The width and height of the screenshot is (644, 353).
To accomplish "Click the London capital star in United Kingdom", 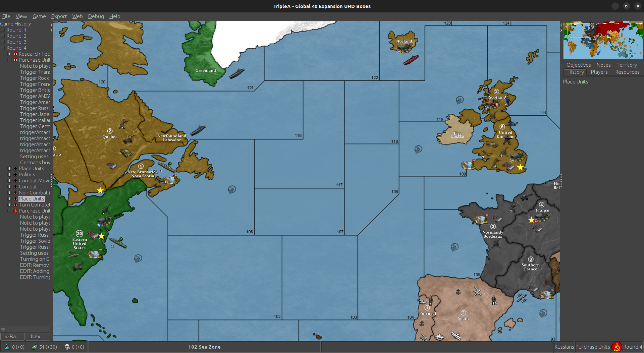I will 520,167.
